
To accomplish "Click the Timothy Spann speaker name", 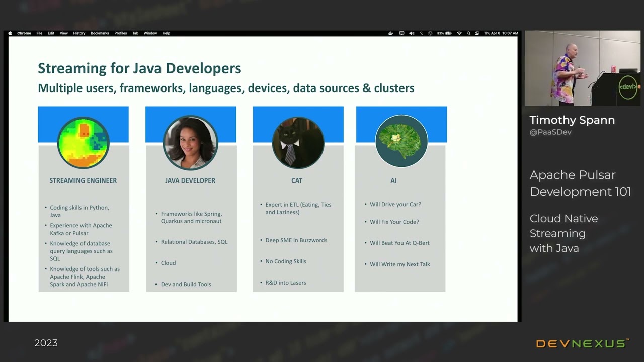I will pos(572,120).
